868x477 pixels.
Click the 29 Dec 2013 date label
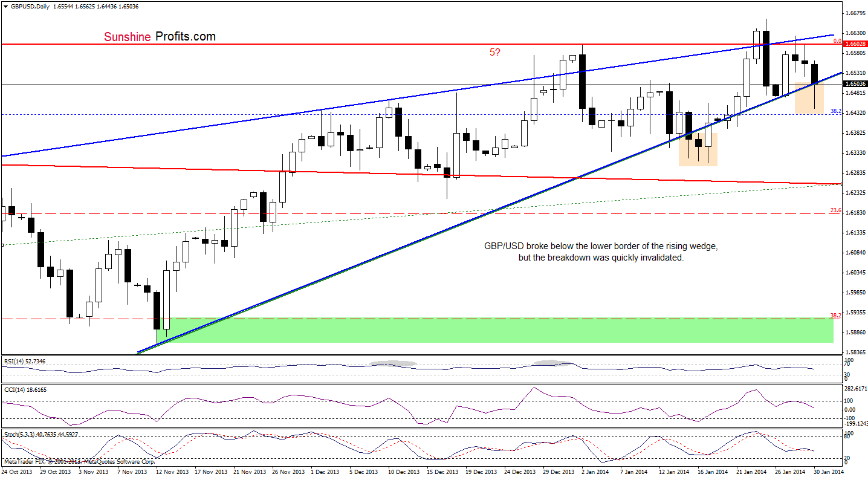(558, 472)
